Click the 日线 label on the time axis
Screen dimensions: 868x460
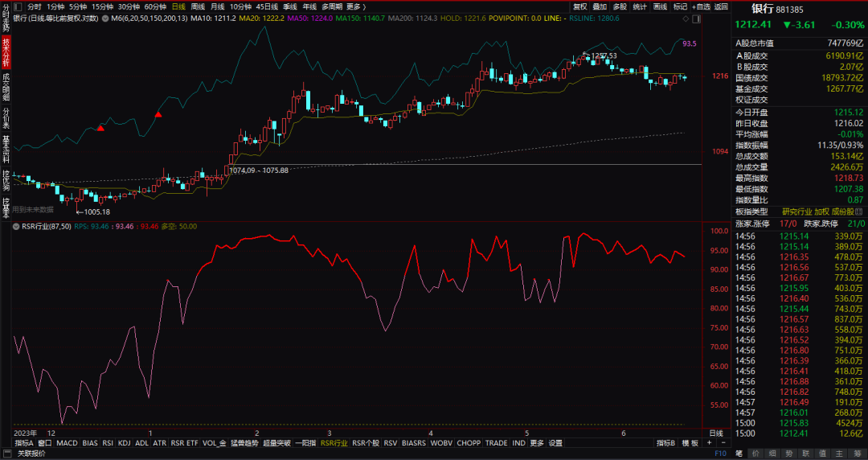tap(716, 433)
